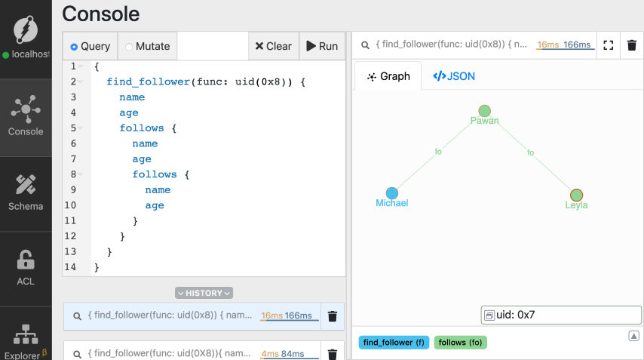Click the Dgraph logo icon
Viewport: 644px width, 360px height.
point(26,31)
